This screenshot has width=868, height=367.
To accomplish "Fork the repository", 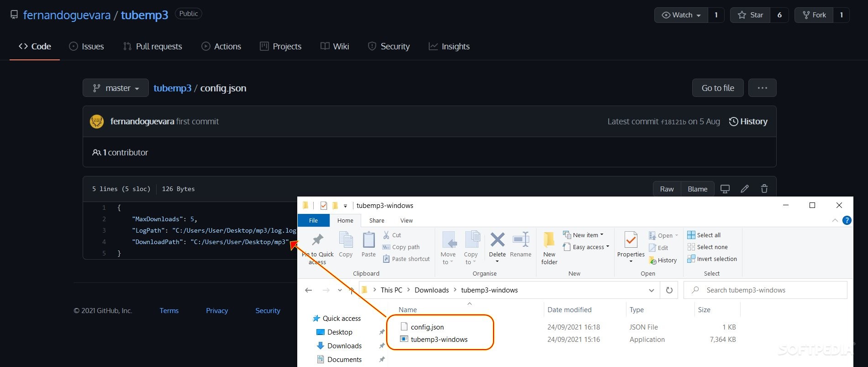I will coord(814,15).
